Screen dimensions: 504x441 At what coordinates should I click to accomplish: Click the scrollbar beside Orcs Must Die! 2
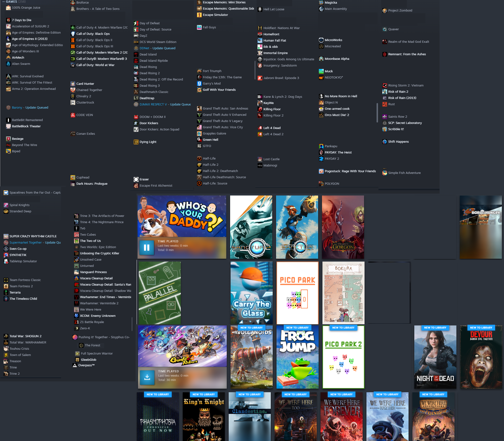[x=377, y=113]
